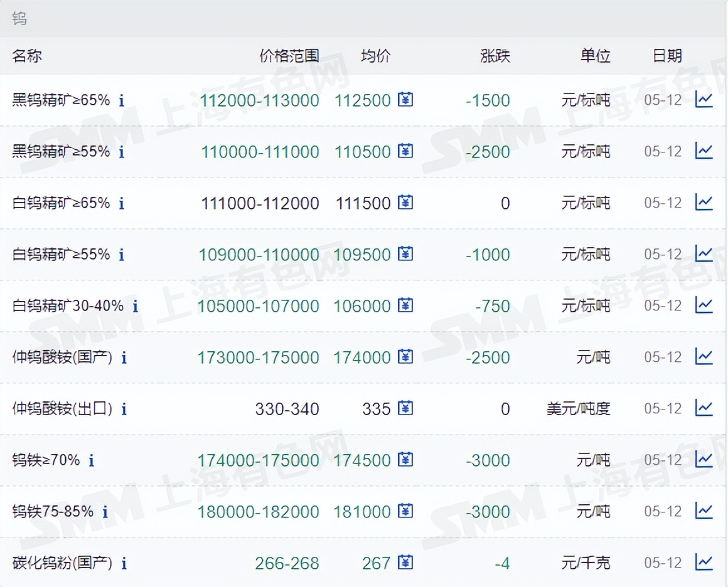The width and height of the screenshot is (728, 587).
Task: Open the 白钨精矿≥65% product name
Action: [62, 203]
